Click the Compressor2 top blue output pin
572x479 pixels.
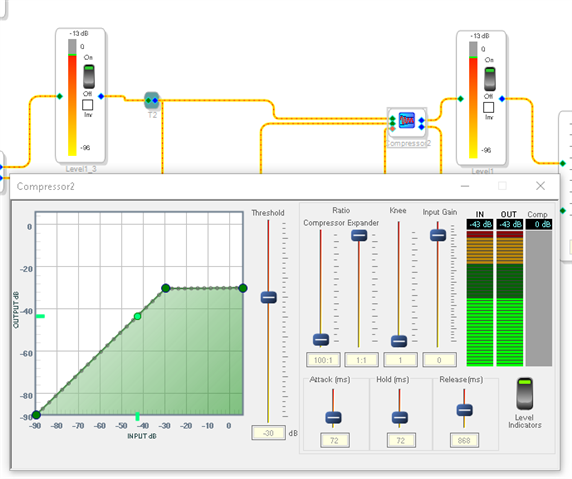421,120
